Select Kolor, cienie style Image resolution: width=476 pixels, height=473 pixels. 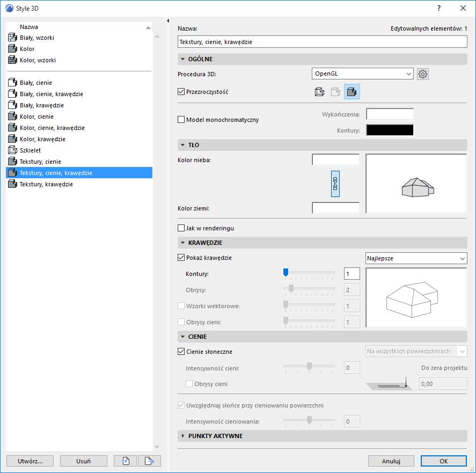coord(79,117)
